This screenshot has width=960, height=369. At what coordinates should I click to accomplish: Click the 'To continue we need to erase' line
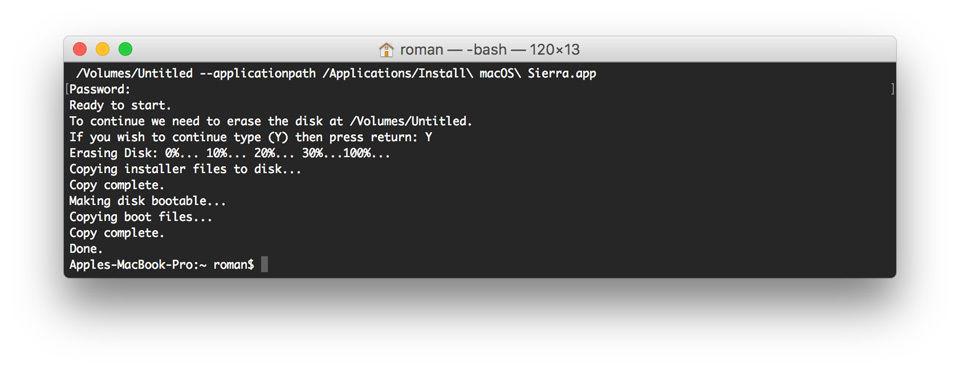pos(271,122)
